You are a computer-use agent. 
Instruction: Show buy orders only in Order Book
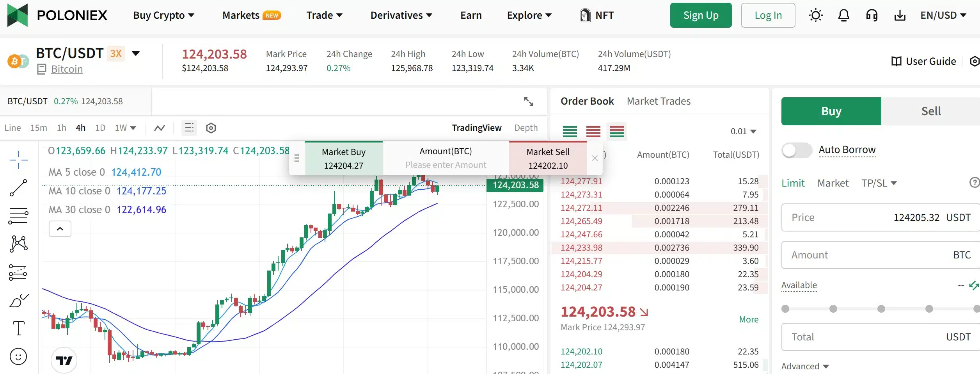[x=570, y=132]
